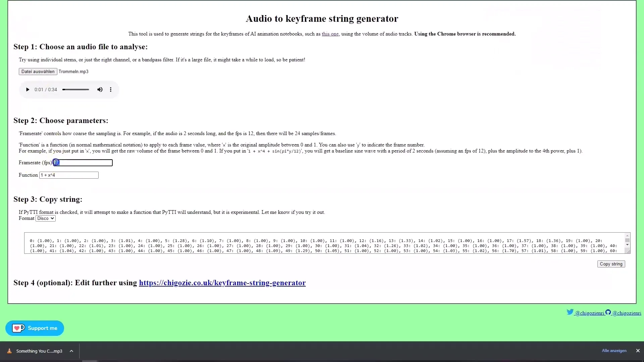Click the mute/volume icon for audio

pos(100,89)
